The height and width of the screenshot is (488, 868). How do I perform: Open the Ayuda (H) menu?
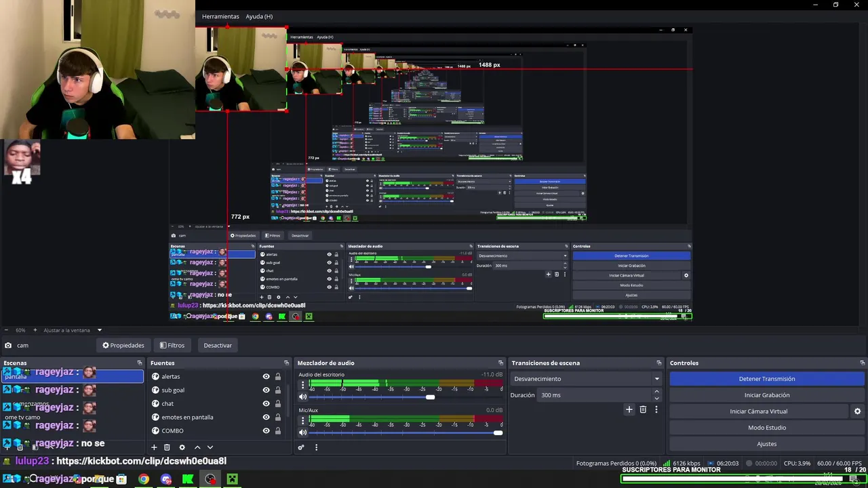click(259, 16)
